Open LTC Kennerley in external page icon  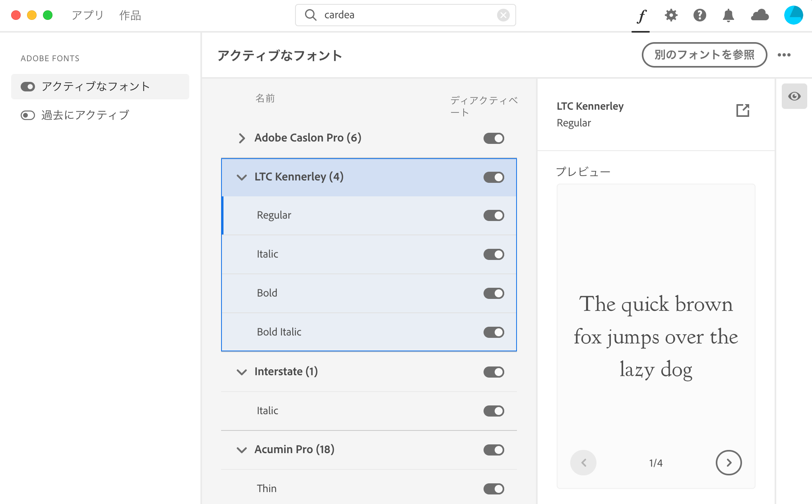[x=742, y=110]
